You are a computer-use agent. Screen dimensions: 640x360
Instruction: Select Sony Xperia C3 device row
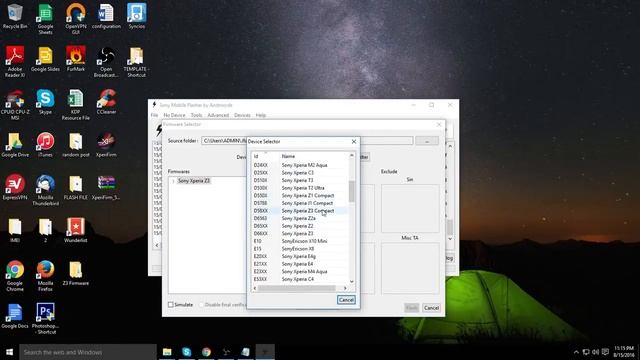(300, 173)
